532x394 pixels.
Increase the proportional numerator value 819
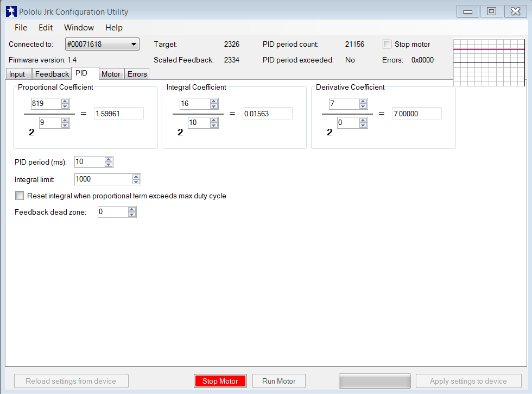[65, 101]
